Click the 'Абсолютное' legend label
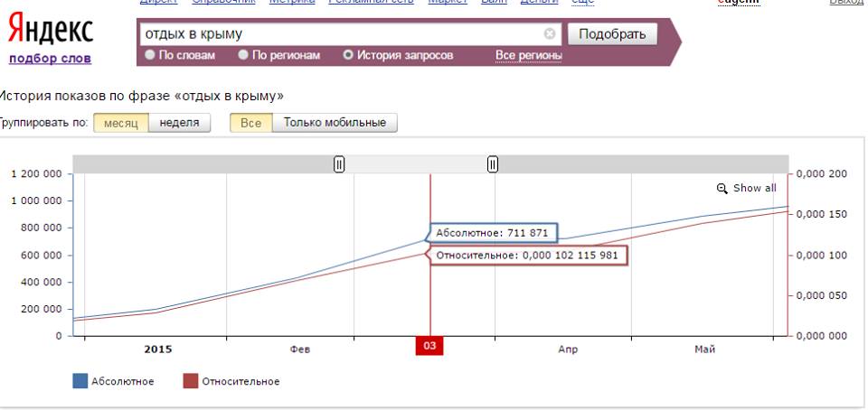 [123, 381]
